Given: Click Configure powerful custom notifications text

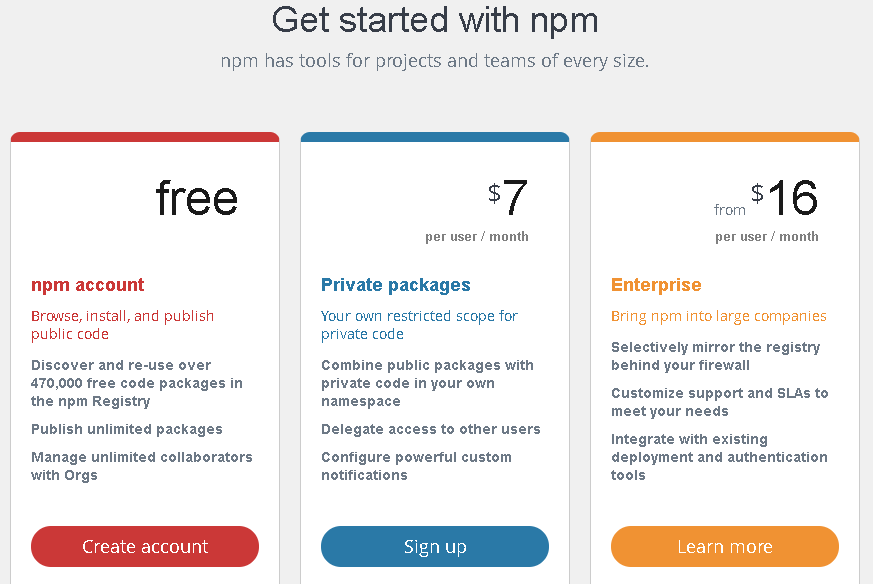Looking at the screenshot, I should tap(416, 466).
